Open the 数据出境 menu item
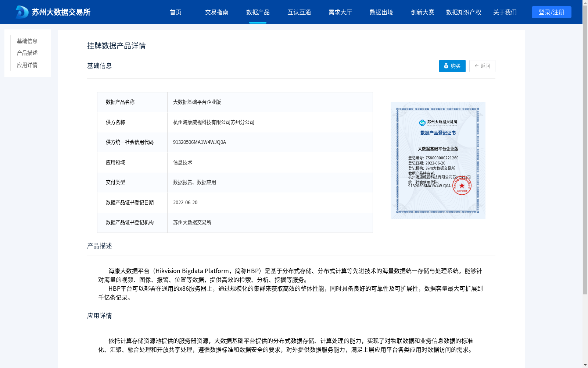Screen dimensions: 588x368 [x=381, y=12]
